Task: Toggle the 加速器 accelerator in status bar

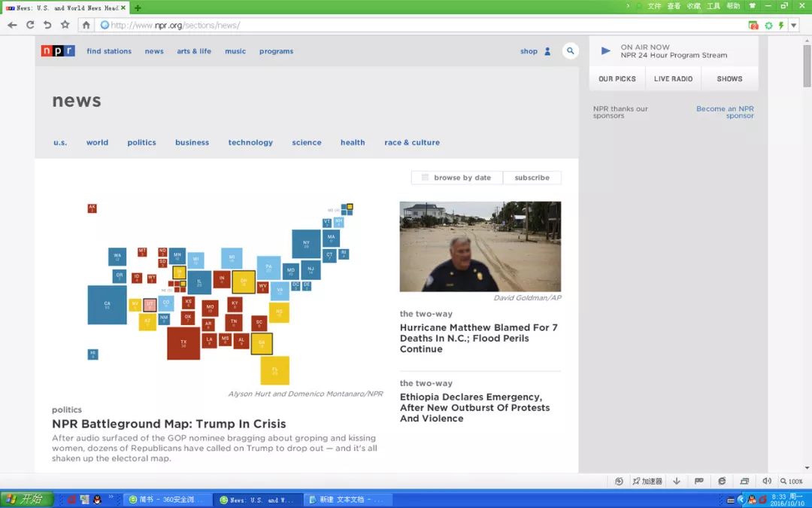Action: 647,481
